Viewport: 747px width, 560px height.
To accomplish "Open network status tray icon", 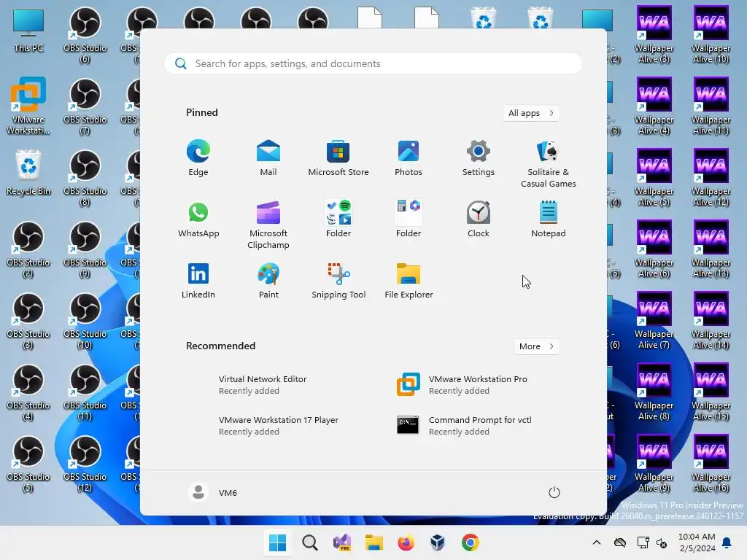I will (x=643, y=542).
